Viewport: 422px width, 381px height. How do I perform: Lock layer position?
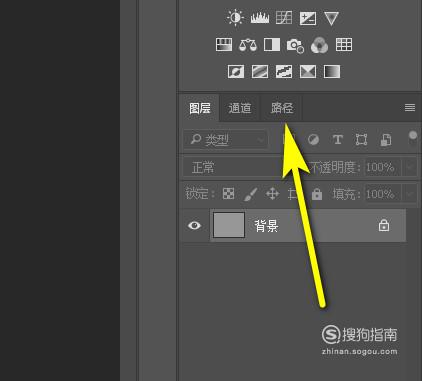click(272, 194)
